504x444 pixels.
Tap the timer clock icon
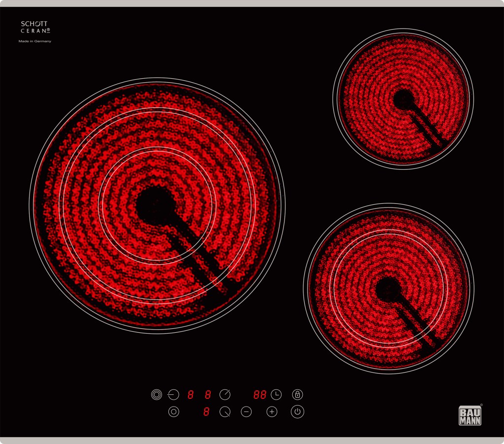pos(276,394)
